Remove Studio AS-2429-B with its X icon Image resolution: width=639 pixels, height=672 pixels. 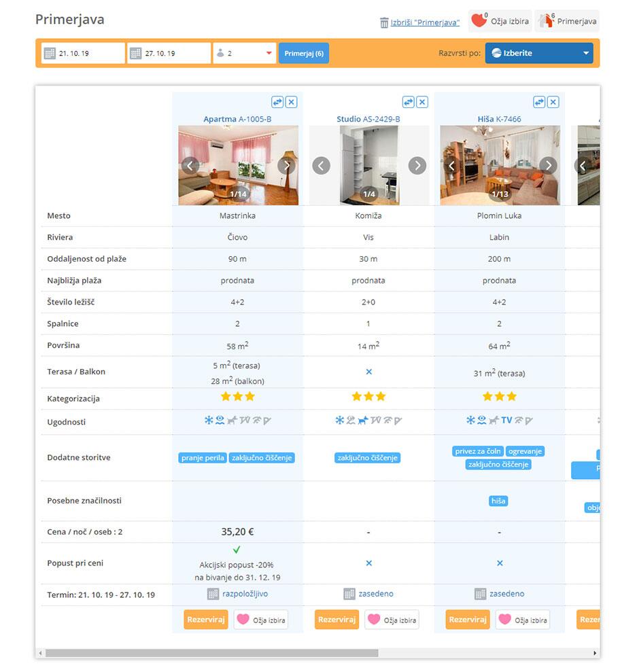[x=422, y=102]
